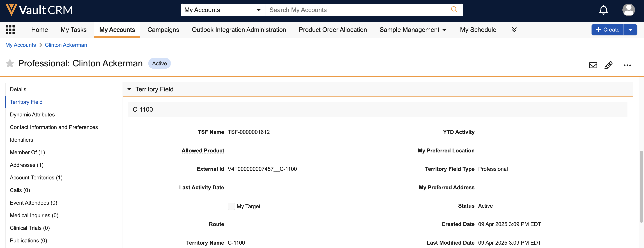Viewport: 644px width, 248px height.
Task: Click the Vault CRM logo
Action: (x=39, y=10)
